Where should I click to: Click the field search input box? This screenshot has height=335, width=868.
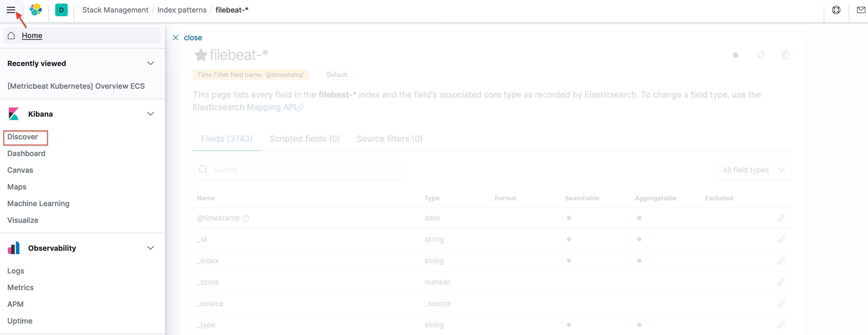(x=296, y=170)
